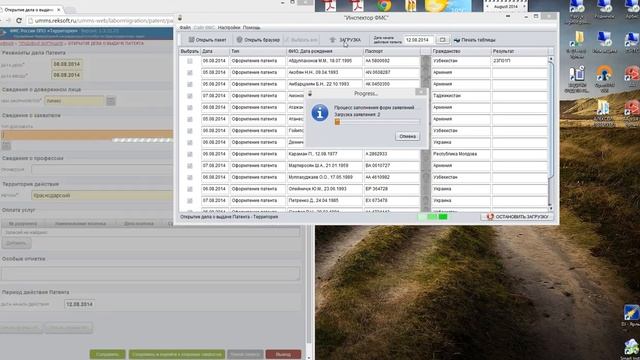Viewport: 640px width, 360px height.
Task: Click passport cell BA 0510727
Action: tap(392, 166)
